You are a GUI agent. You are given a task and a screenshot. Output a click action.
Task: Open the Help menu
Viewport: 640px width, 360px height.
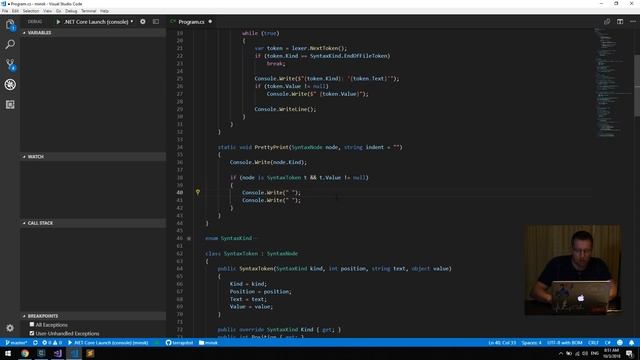tap(104, 11)
